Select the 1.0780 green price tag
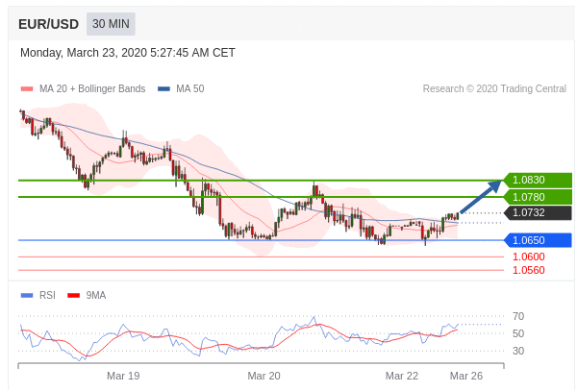577x392 pixels. [537, 197]
